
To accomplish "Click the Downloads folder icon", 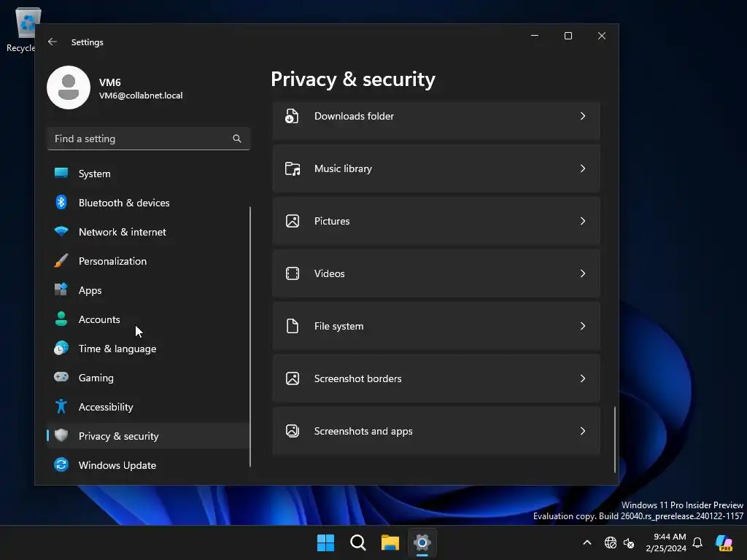I will pyautogui.click(x=292, y=116).
